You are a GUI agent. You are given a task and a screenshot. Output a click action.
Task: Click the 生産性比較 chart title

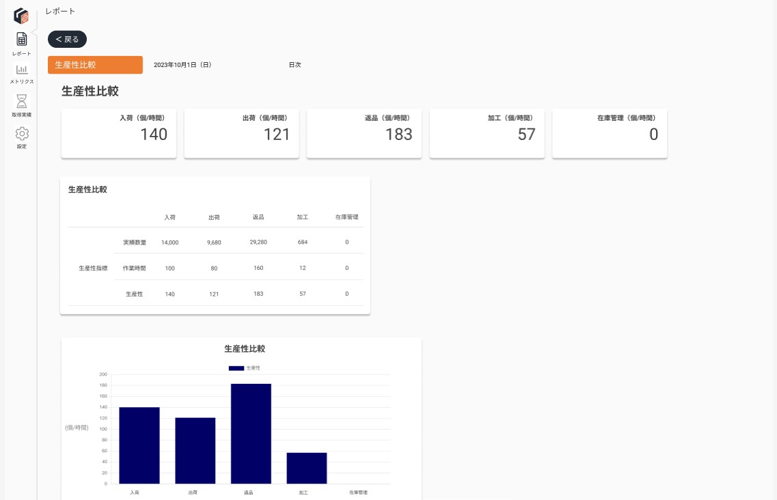(245, 349)
